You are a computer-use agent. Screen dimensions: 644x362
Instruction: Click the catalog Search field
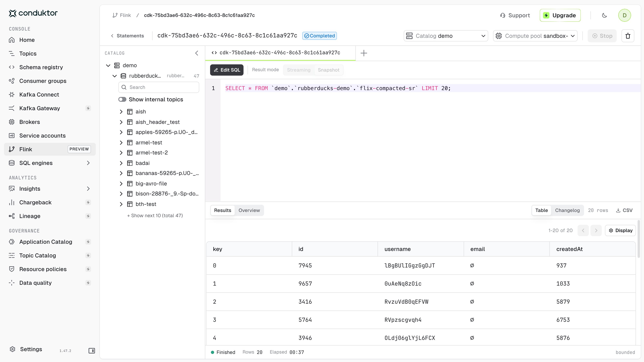point(159,87)
